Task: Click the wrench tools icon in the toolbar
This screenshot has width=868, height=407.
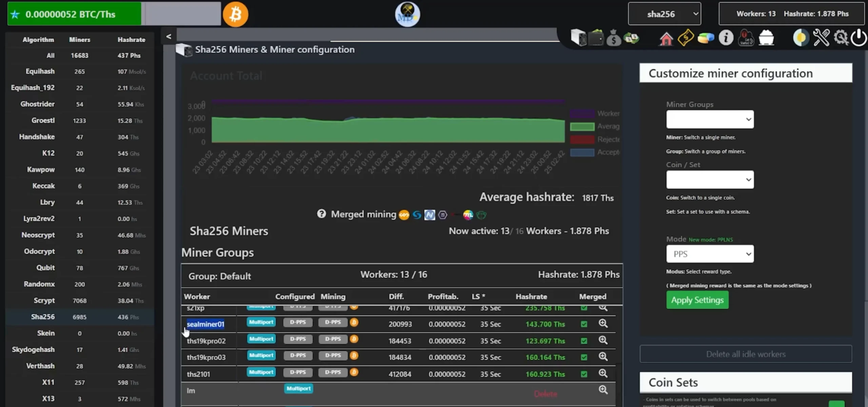Action: [x=821, y=38]
